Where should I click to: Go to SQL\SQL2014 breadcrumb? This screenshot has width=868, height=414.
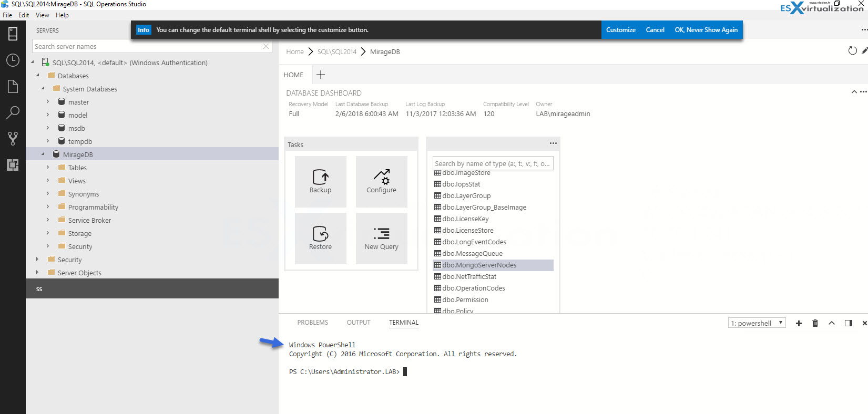[337, 51]
